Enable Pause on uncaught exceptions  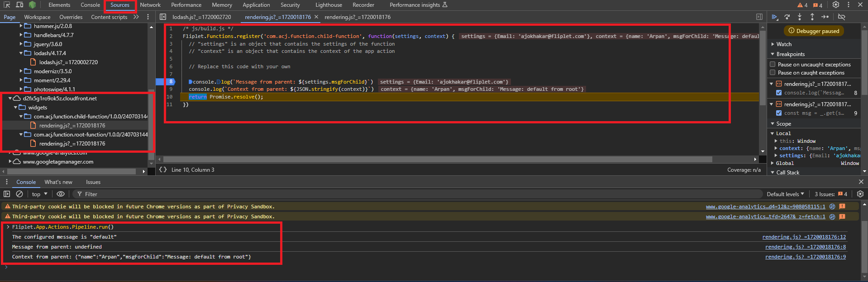coord(773,65)
